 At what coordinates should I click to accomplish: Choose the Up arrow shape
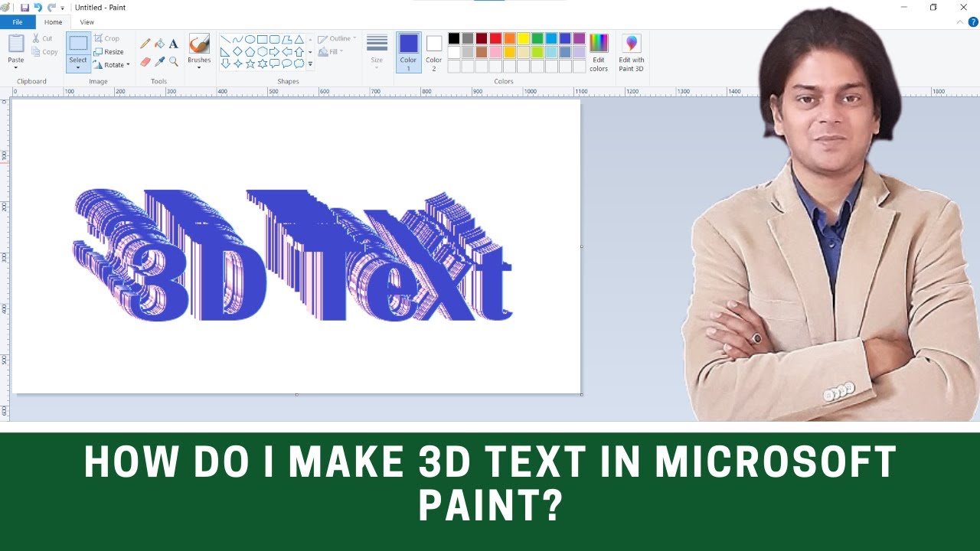coord(299,51)
